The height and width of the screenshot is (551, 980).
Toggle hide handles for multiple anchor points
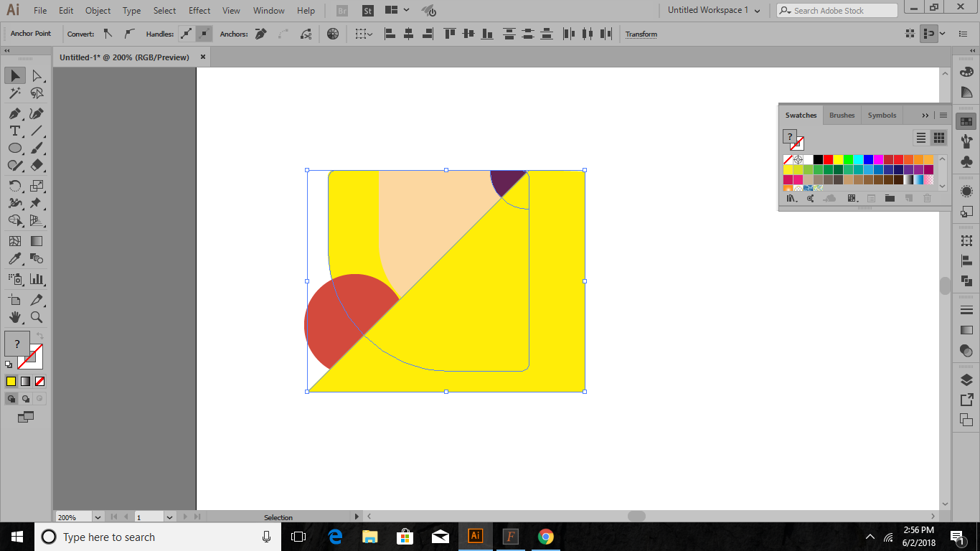click(x=204, y=34)
